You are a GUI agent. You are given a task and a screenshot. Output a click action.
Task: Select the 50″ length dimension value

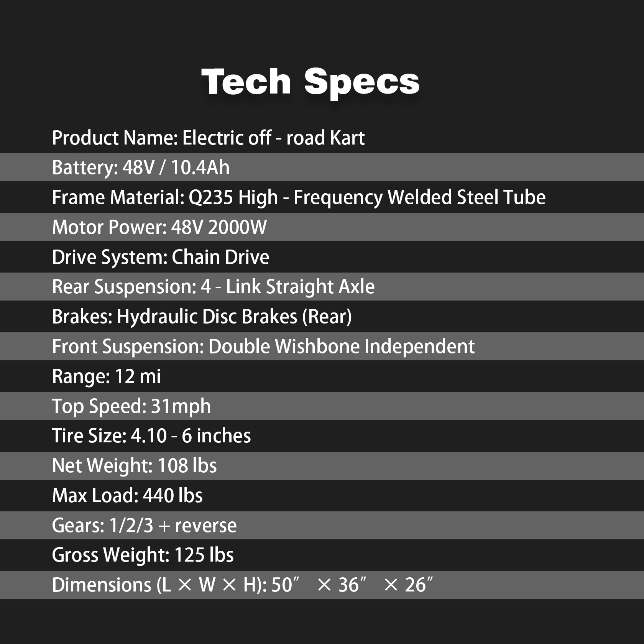click(x=284, y=585)
